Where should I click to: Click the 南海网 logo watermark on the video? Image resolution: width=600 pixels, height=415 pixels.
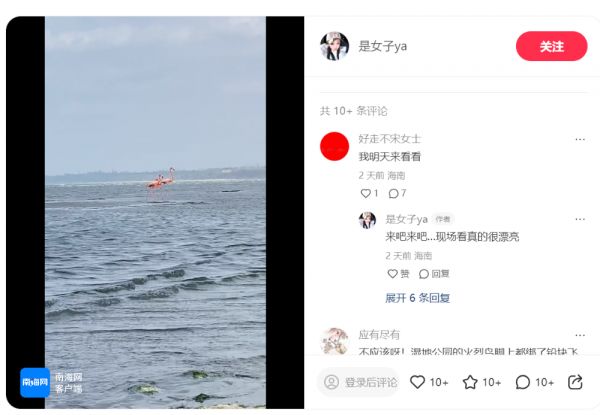coord(35,382)
